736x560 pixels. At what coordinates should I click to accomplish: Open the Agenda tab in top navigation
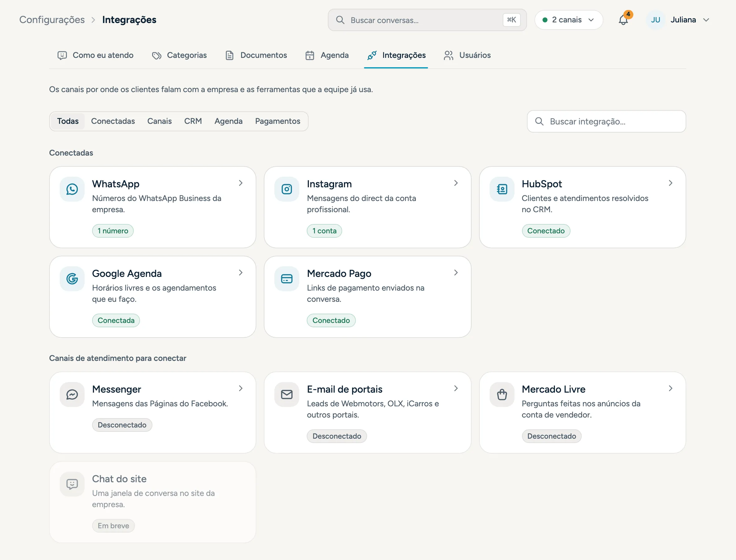tap(327, 55)
